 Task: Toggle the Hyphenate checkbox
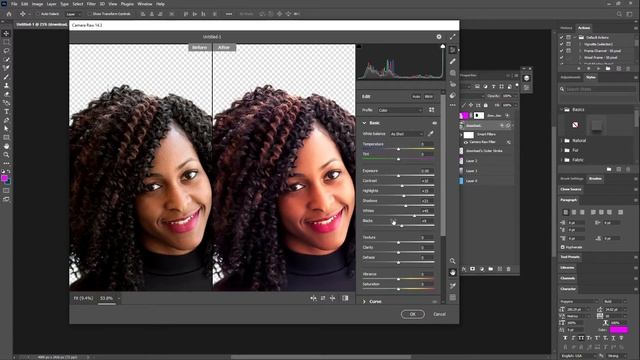(563, 247)
